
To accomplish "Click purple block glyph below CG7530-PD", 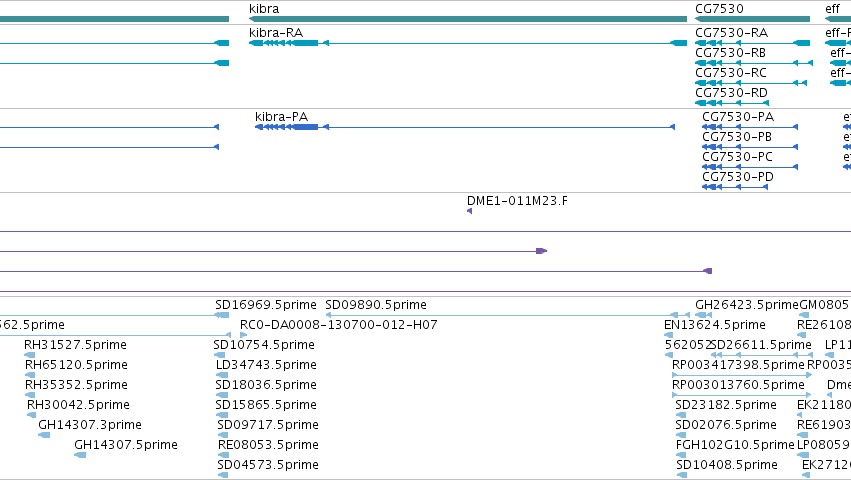I will [x=708, y=271].
